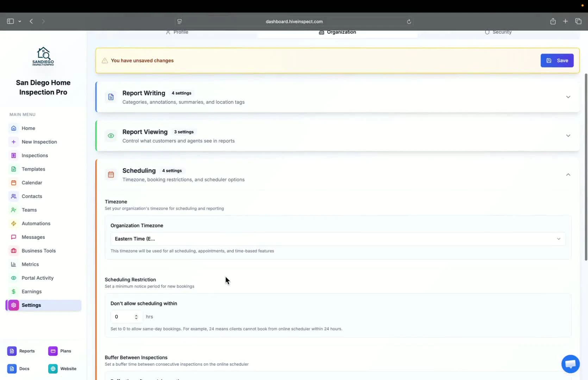588x380 pixels.
Task: Open the chat support widget
Action: (570, 364)
